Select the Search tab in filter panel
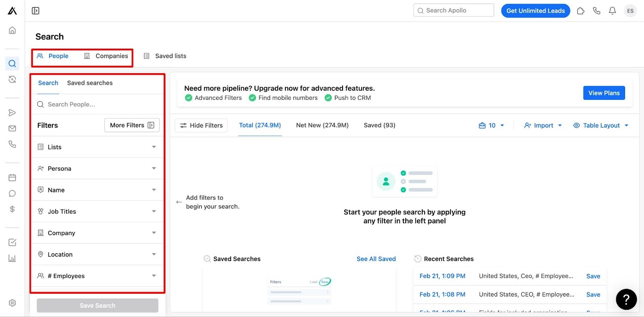Image resolution: width=644 pixels, height=317 pixels. coord(48,83)
